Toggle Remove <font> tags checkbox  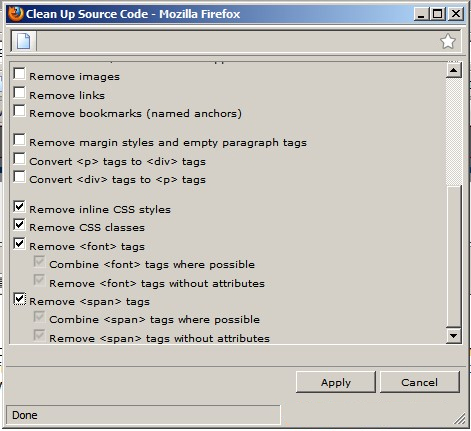click(19, 244)
